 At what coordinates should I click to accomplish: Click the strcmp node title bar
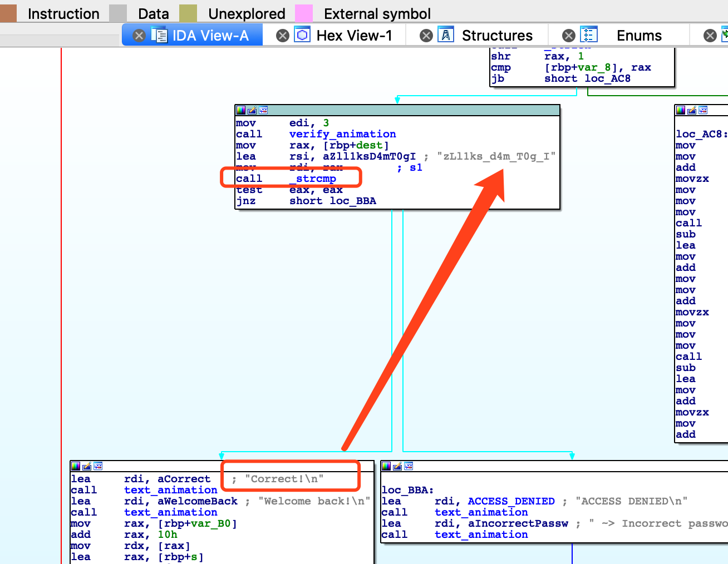click(397, 110)
